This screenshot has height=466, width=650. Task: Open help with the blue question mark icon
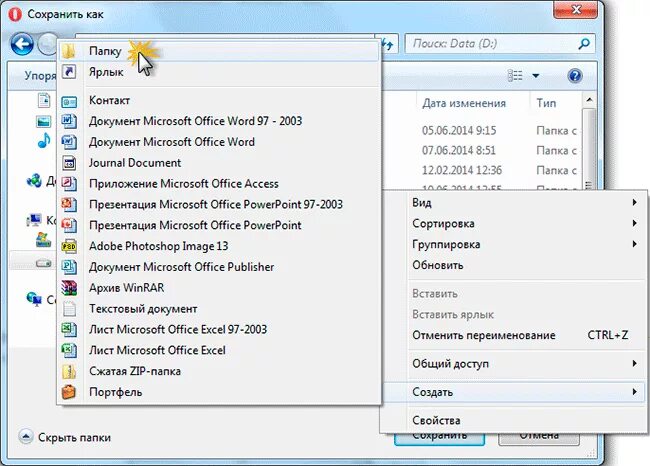tap(575, 76)
